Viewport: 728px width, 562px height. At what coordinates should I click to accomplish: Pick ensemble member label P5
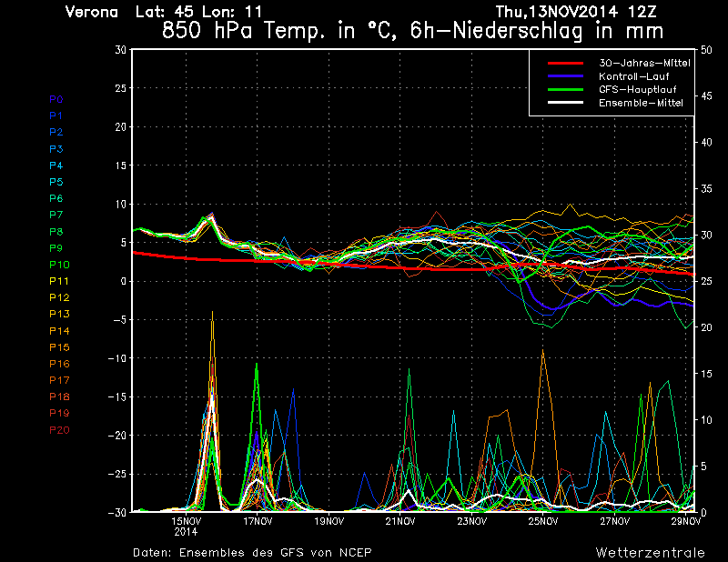(56, 182)
